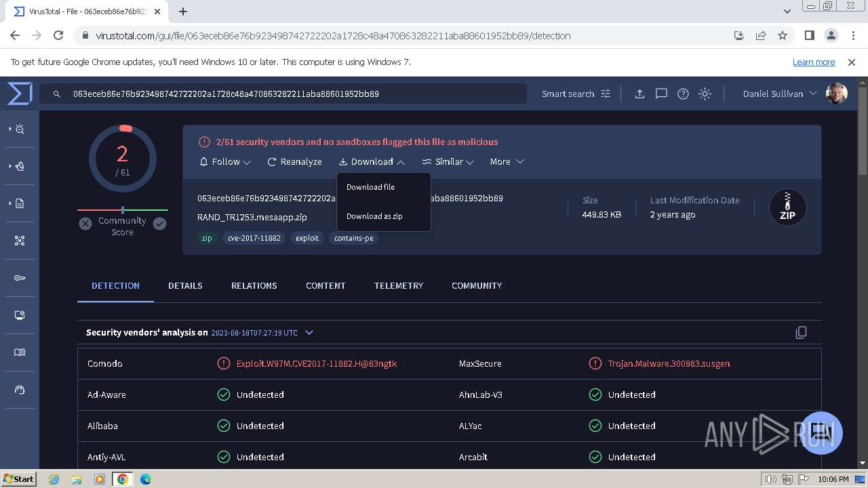
Task: Select Download as zip from the menu
Action: (384, 216)
